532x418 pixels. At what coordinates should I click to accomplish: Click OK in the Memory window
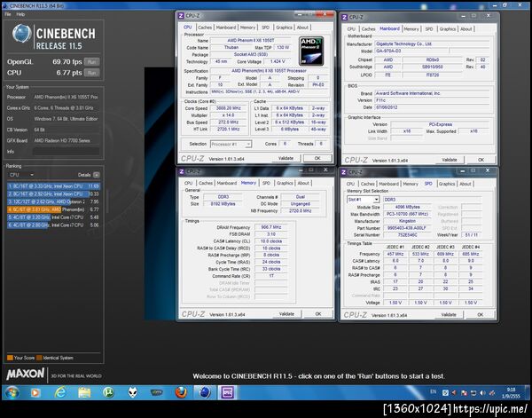[318, 314]
